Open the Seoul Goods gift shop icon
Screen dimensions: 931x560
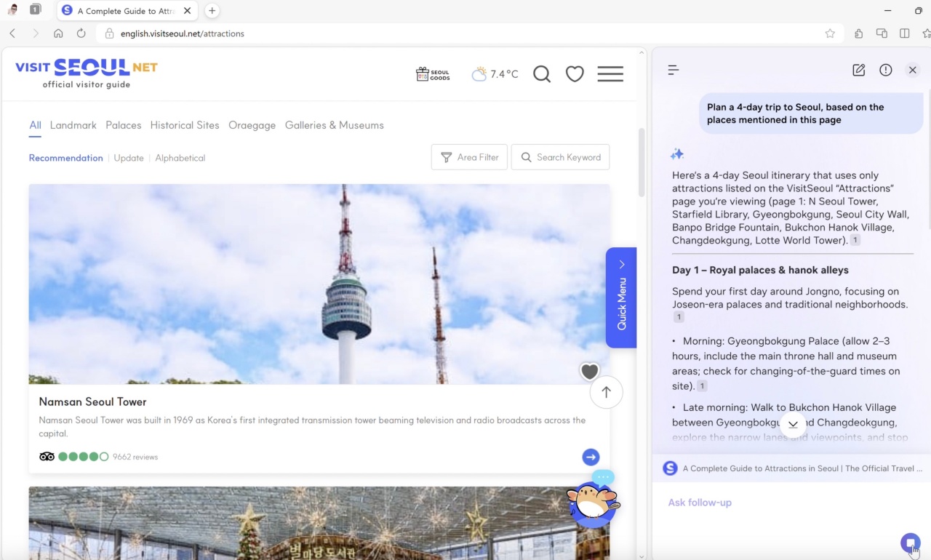(432, 73)
